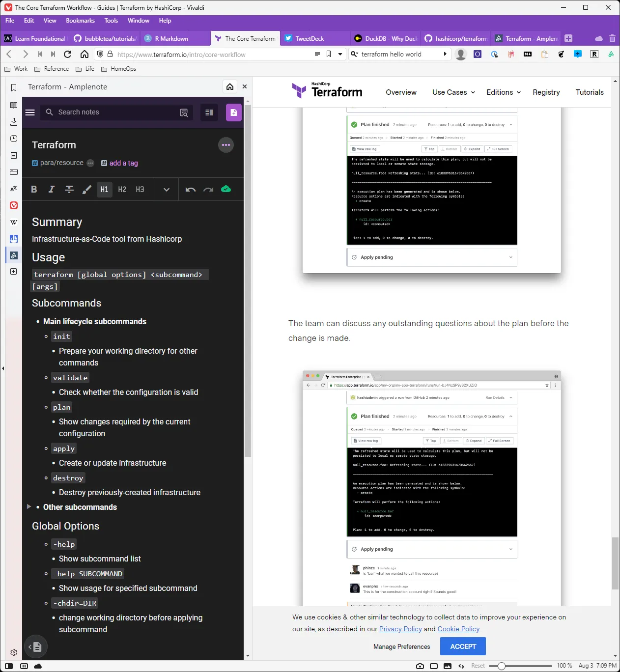The height and width of the screenshot is (672, 620).
Task: Toggle strikethrough formatting
Action: point(69,189)
